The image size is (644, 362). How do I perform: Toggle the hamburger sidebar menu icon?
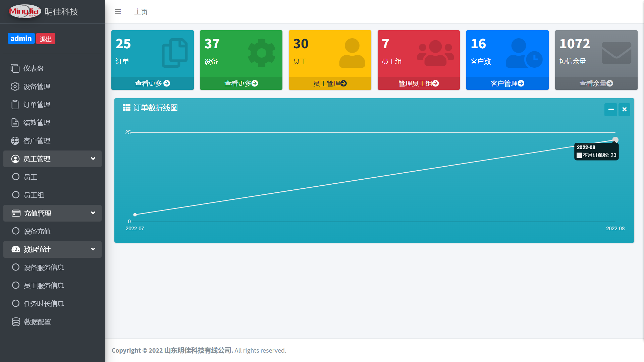118,12
